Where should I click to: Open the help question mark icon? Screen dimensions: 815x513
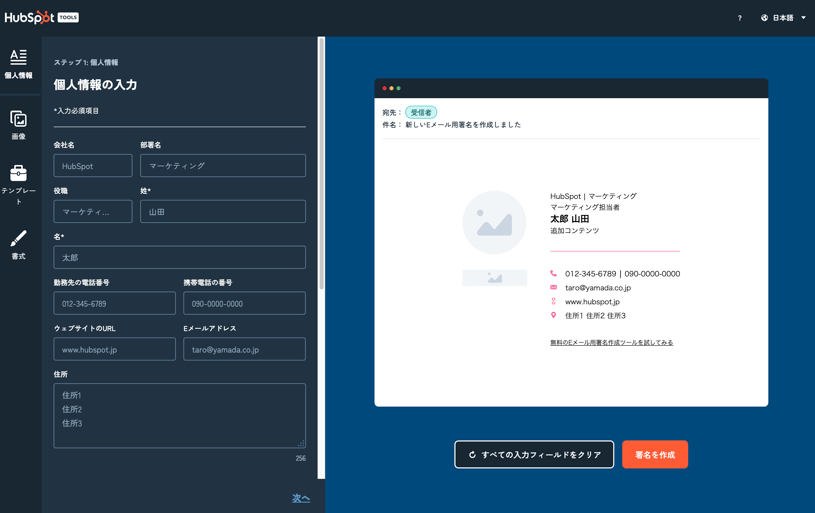pos(740,18)
